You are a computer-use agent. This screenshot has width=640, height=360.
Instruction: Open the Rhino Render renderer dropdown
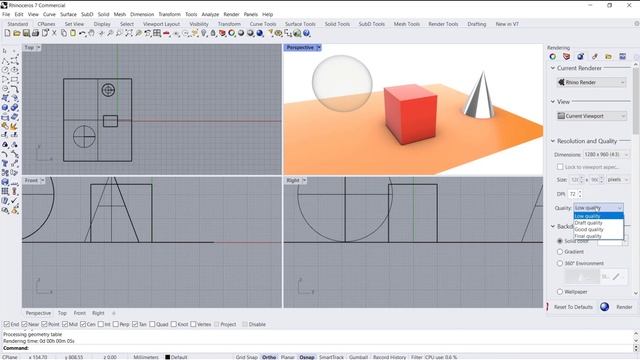click(x=591, y=82)
